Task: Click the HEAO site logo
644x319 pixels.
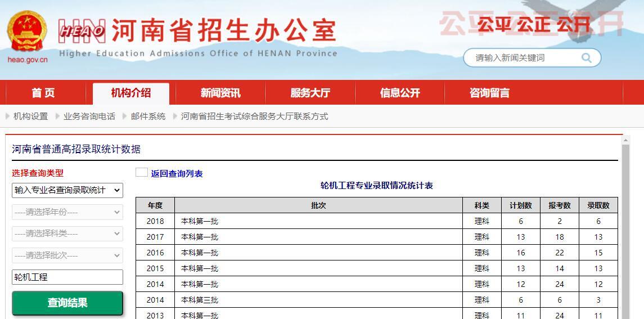Action: [82, 30]
